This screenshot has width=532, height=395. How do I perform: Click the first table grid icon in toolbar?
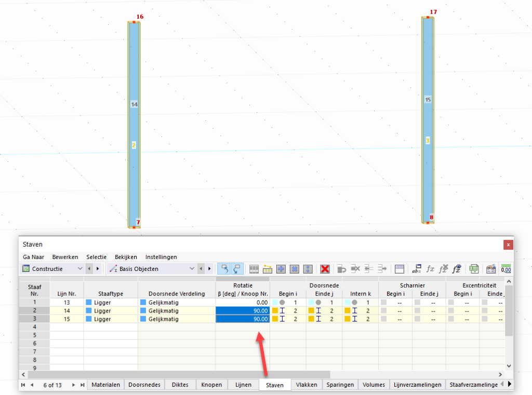click(x=254, y=269)
